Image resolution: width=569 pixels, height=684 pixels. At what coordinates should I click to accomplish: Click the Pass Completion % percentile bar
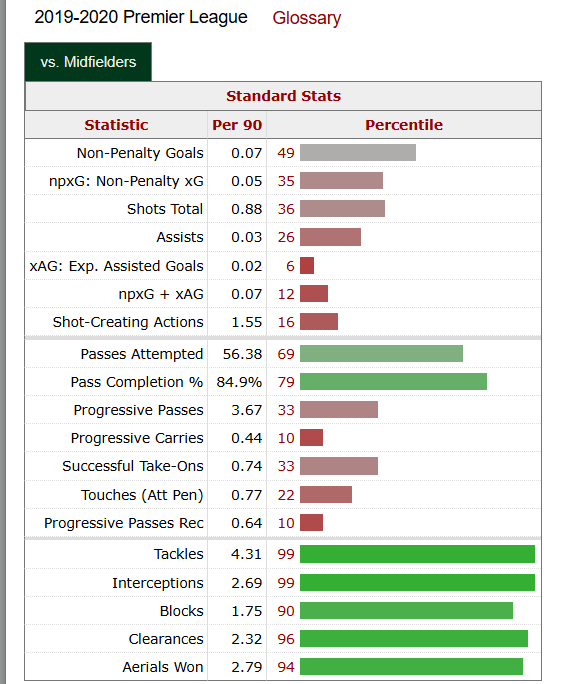[x=393, y=382]
